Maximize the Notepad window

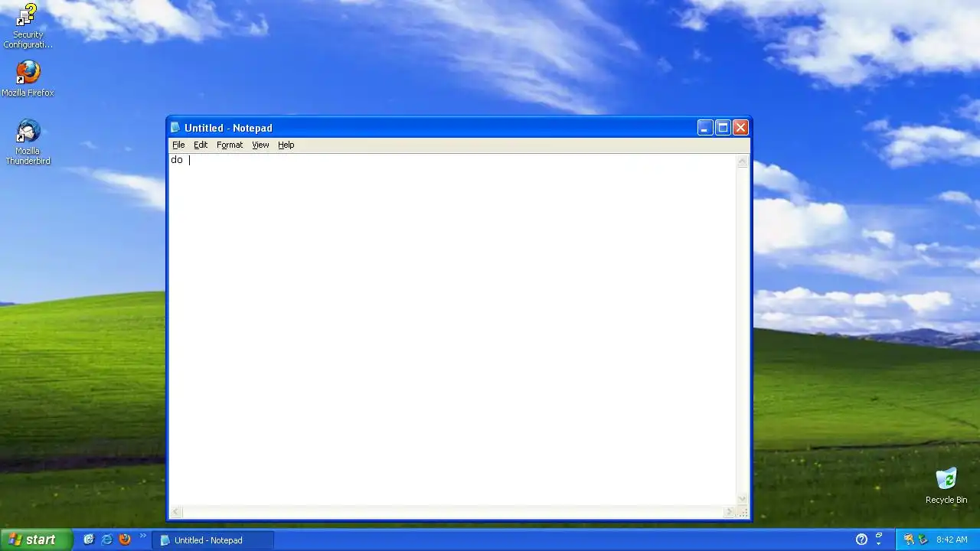tap(723, 128)
